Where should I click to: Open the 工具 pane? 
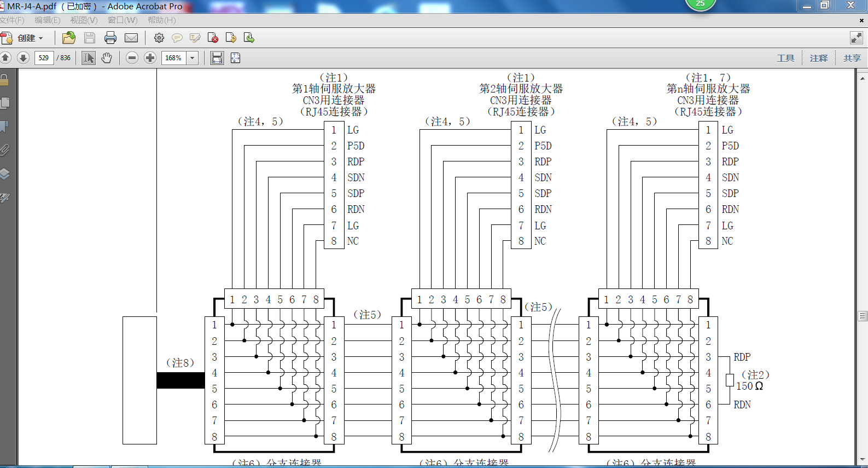coord(785,58)
